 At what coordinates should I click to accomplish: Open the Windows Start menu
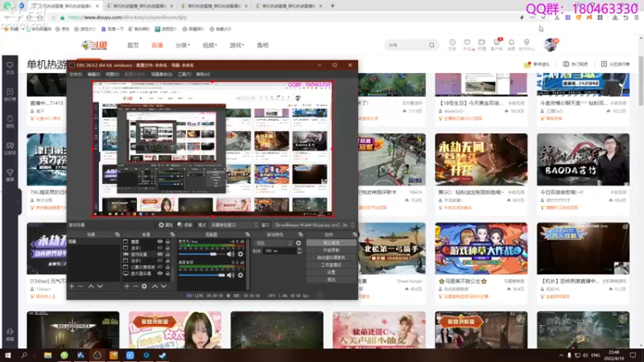coord(8,356)
